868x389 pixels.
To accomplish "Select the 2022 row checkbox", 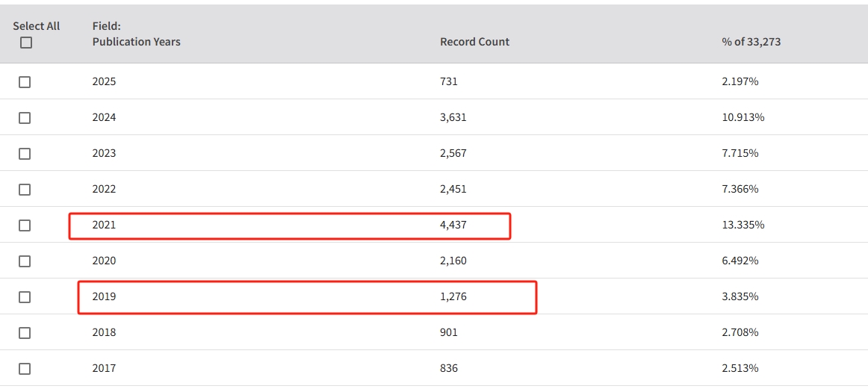I will [x=25, y=190].
